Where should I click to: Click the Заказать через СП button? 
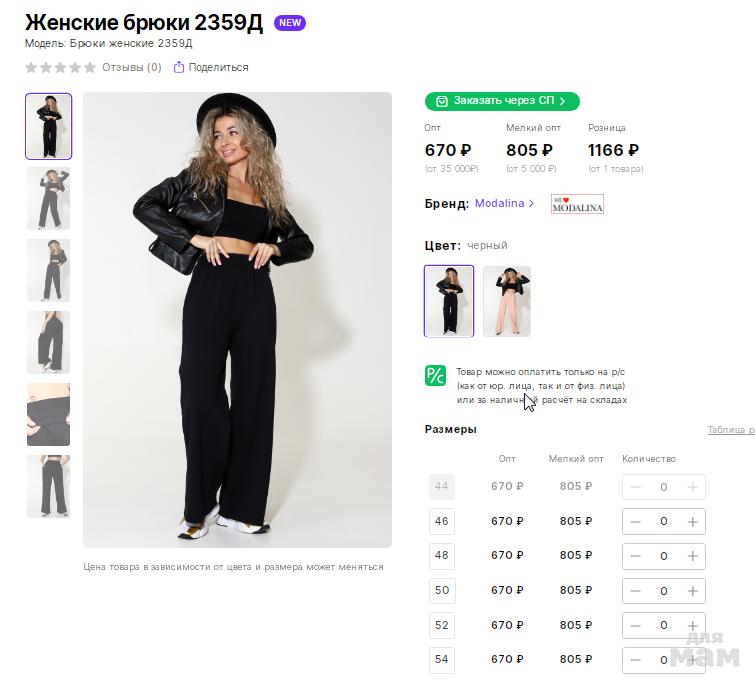point(502,101)
